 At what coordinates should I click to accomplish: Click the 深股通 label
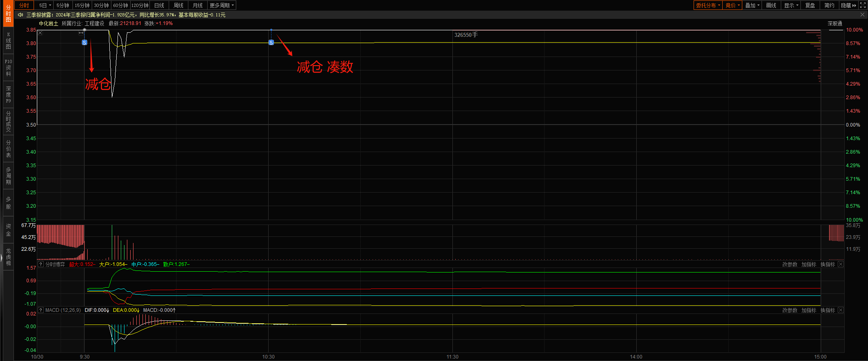(x=835, y=23)
